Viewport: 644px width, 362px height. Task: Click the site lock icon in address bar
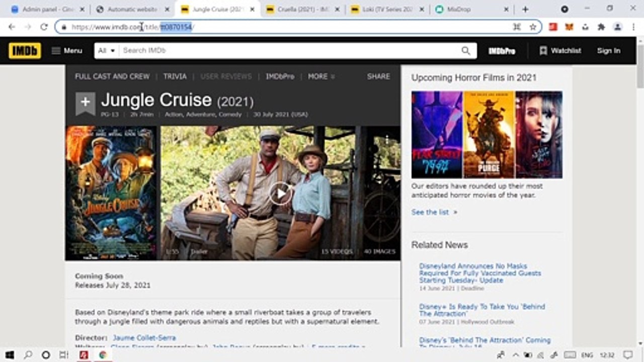click(x=64, y=27)
